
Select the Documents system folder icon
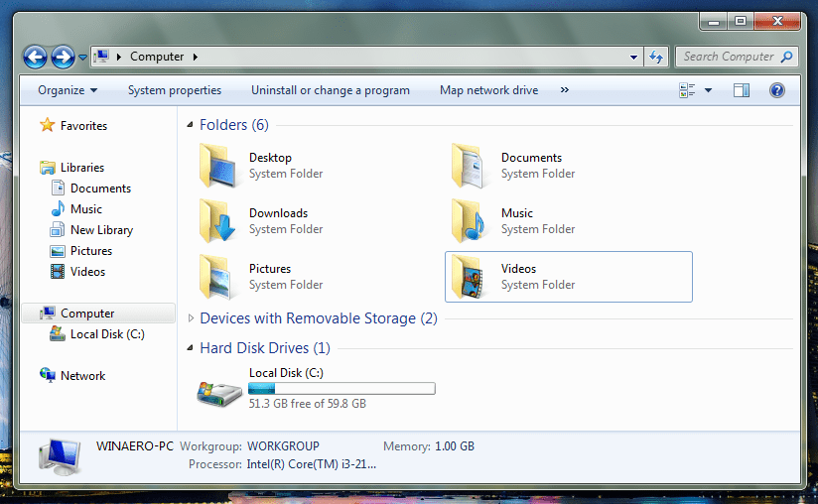pos(470,166)
